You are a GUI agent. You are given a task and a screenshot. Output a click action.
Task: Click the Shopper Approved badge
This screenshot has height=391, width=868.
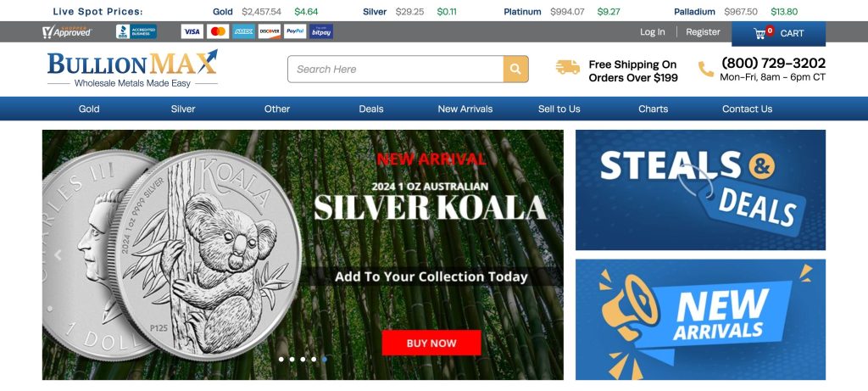click(67, 31)
